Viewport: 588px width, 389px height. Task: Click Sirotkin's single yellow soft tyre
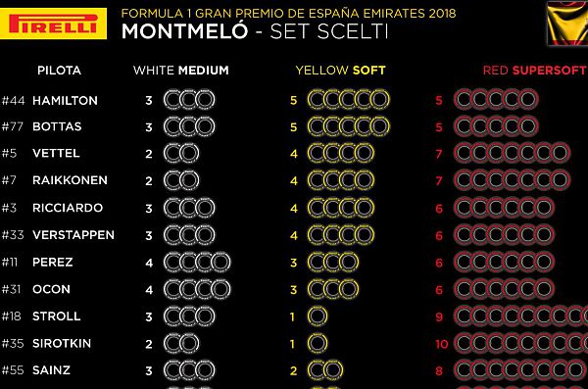pyautogui.click(x=318, y=343)
